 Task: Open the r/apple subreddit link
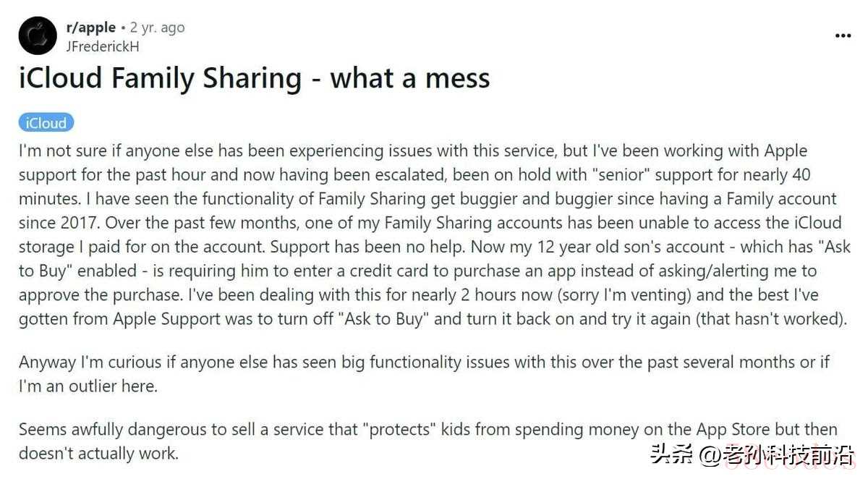[91, 27]
